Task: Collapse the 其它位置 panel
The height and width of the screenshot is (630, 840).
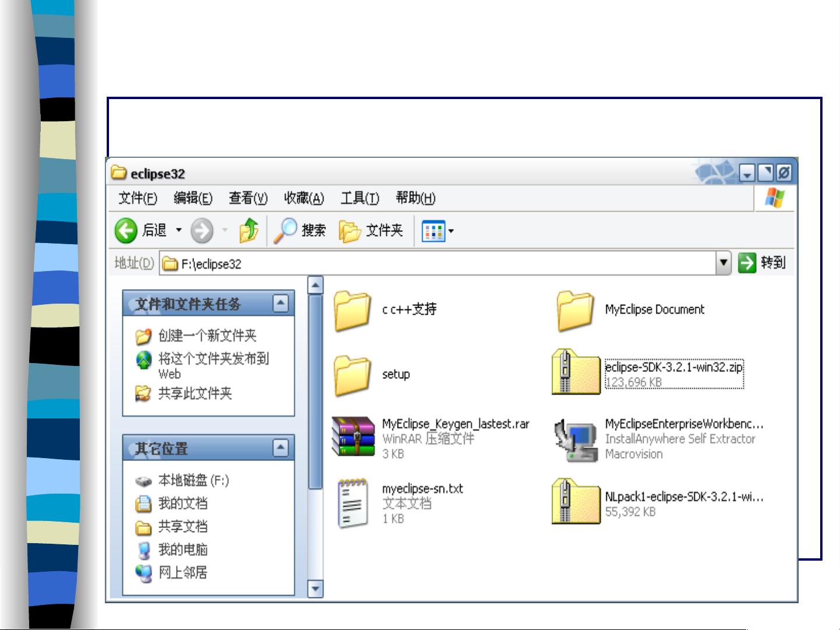Action: pyautogui.click(x=280, y=448)
